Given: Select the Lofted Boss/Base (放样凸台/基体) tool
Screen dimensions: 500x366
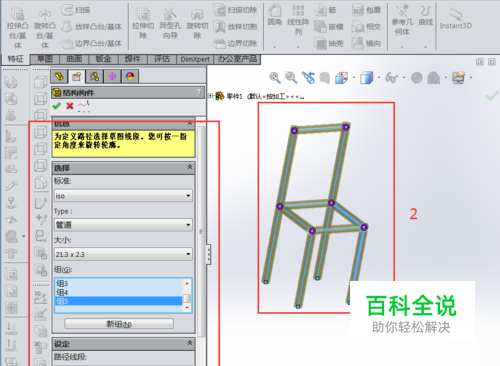Looking at the screenshot, I should pos(92,27).
